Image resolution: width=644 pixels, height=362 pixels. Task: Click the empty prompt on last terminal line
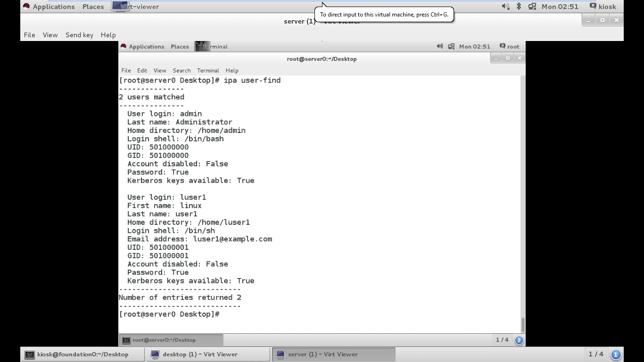(169, 314)
